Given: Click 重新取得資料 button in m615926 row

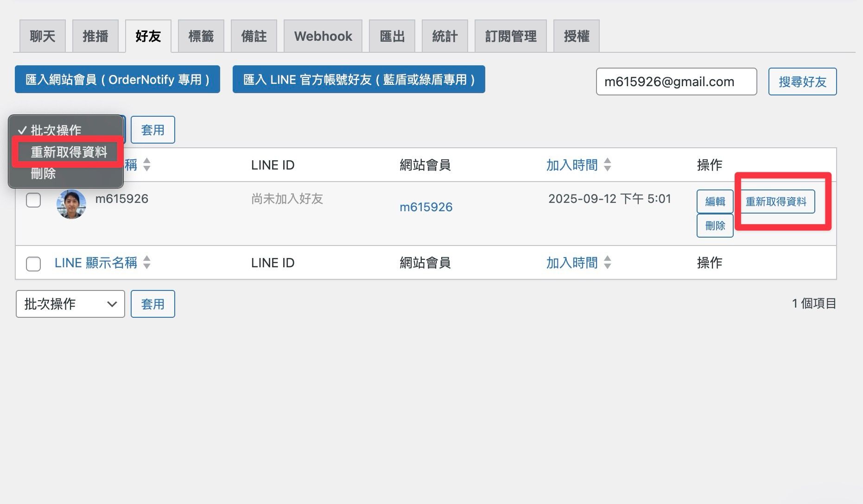Looking at the screenshot, I should (x=776, y=202).
